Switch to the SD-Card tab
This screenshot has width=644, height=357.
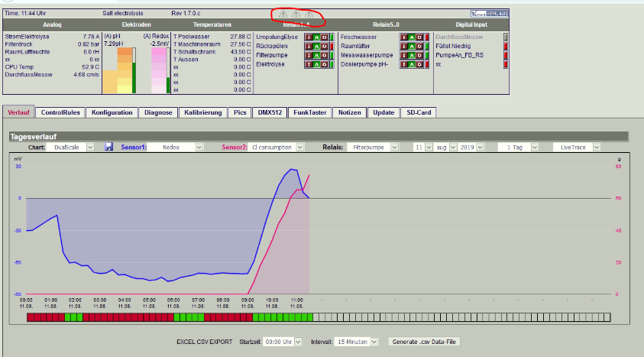coord(419,112)
